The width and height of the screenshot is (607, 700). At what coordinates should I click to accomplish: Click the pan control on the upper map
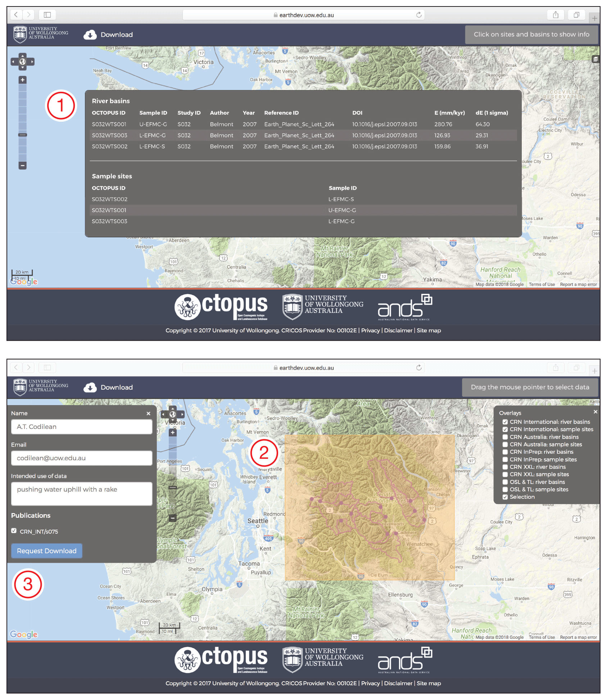[23, 62]
